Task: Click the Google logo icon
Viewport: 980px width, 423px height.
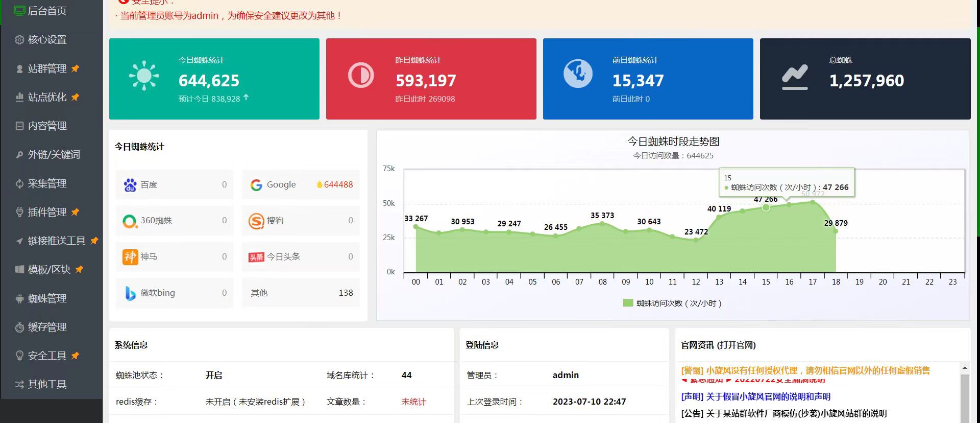Action: (x=256, y=185)
